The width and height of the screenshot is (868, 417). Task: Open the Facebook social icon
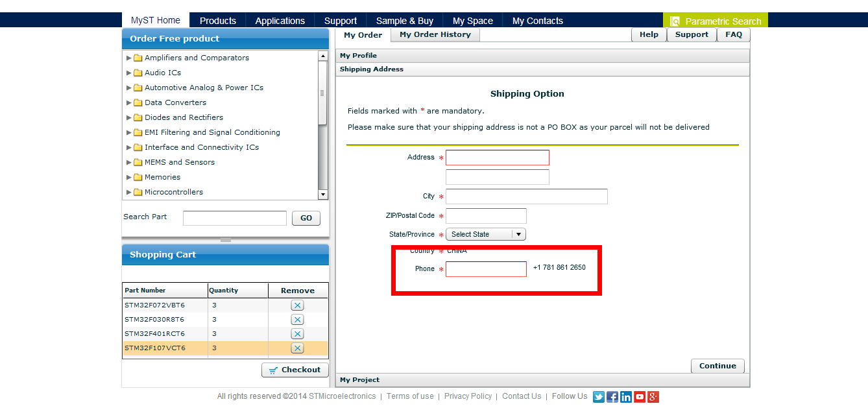pos(612,397)
